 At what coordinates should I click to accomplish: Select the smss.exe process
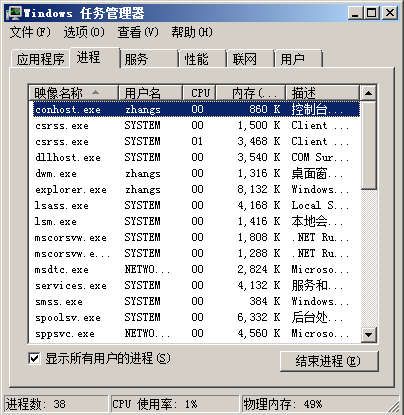[197, 301]
